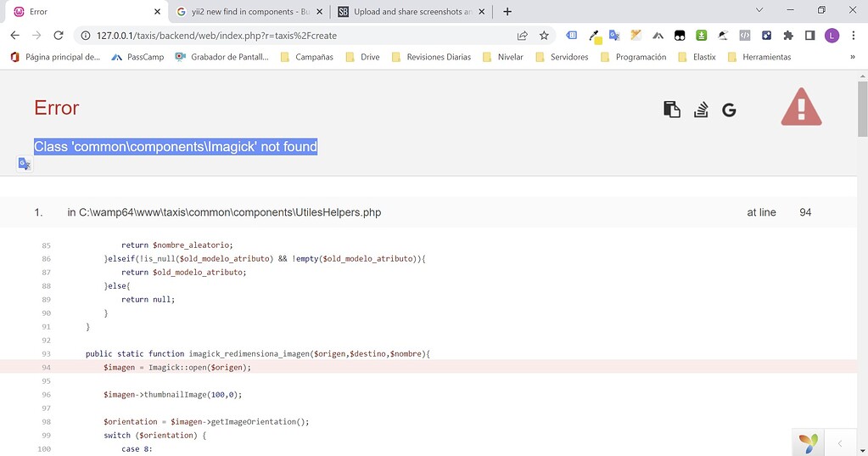Close the yii2 new find Google tab
The width and height of the screenshot is (868, 456).
pyautogui.click(x=319, y=12)
